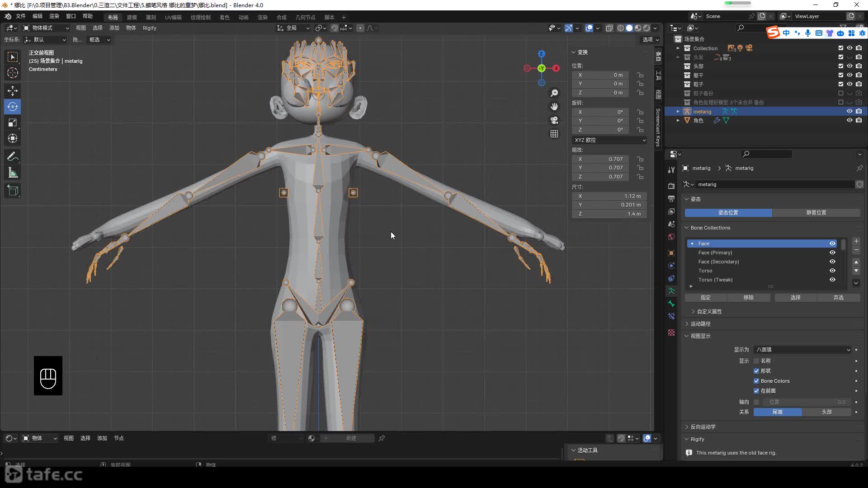Open the 选项 dropdown in viewport
The image size is (868, 488).
point(651,40)
